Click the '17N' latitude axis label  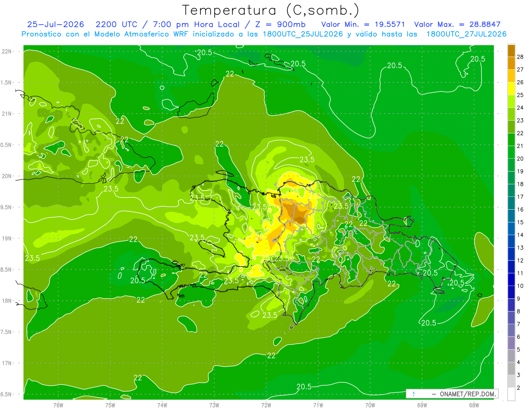point(7,363)
